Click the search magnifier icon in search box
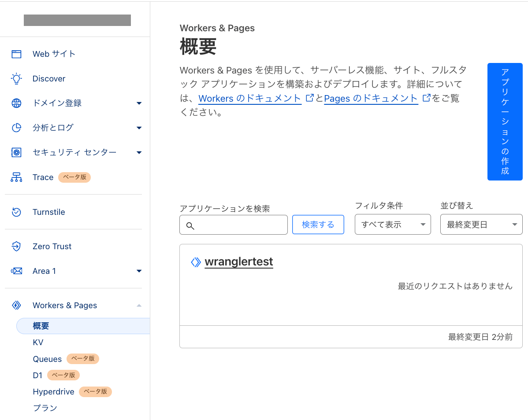 [x=190, y=226]
